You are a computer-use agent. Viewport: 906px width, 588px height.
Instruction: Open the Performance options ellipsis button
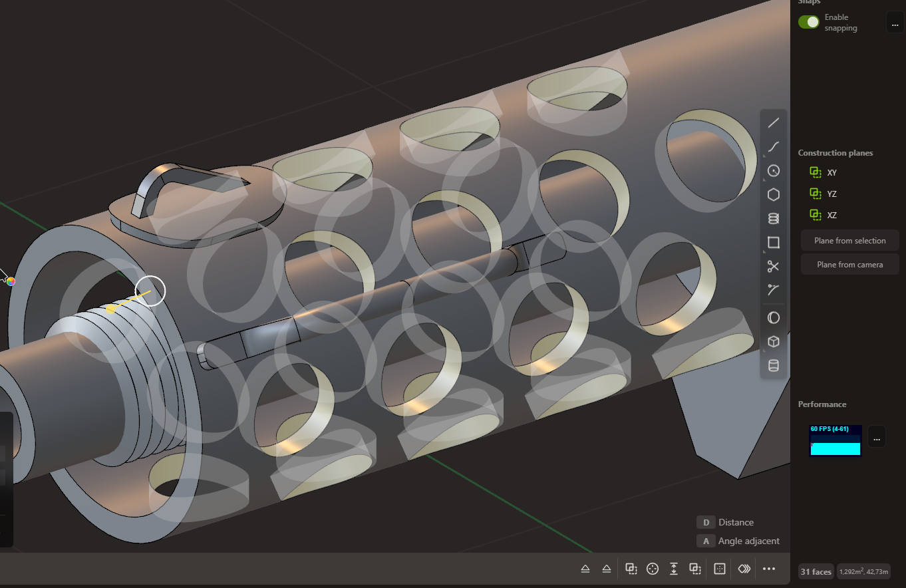point(877,436)
